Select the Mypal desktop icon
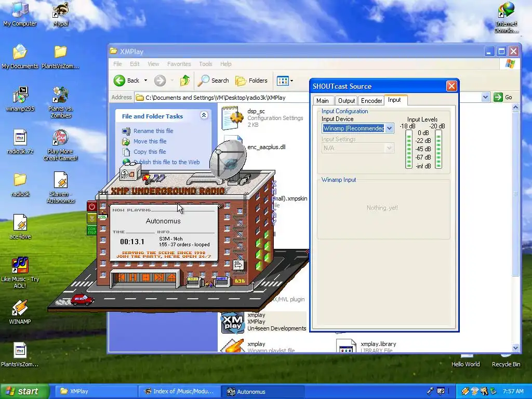532x399 pixels. pyautogui.click(x=60, y=14)
